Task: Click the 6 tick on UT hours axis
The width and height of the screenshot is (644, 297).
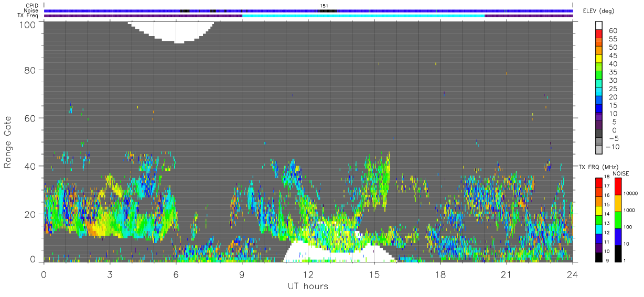Action: (176, 274)
